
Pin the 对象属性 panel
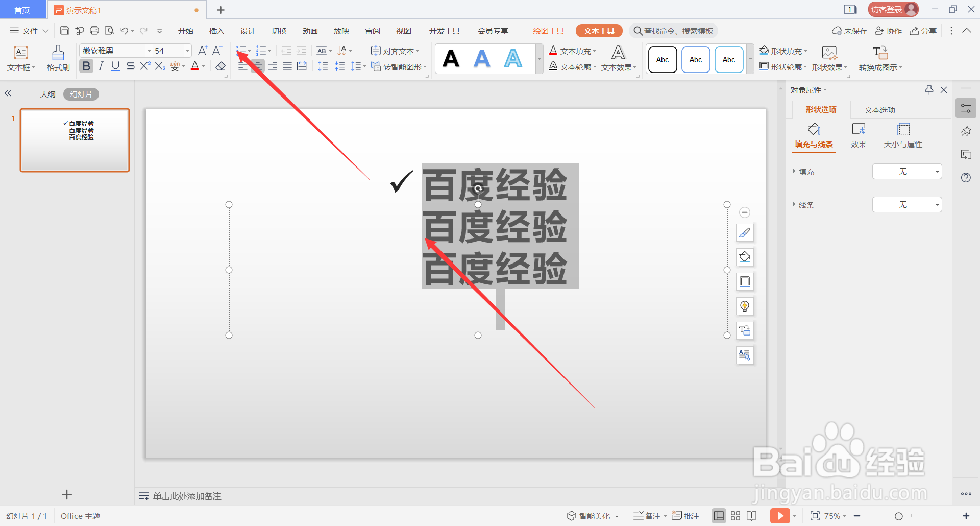[928, 90]
